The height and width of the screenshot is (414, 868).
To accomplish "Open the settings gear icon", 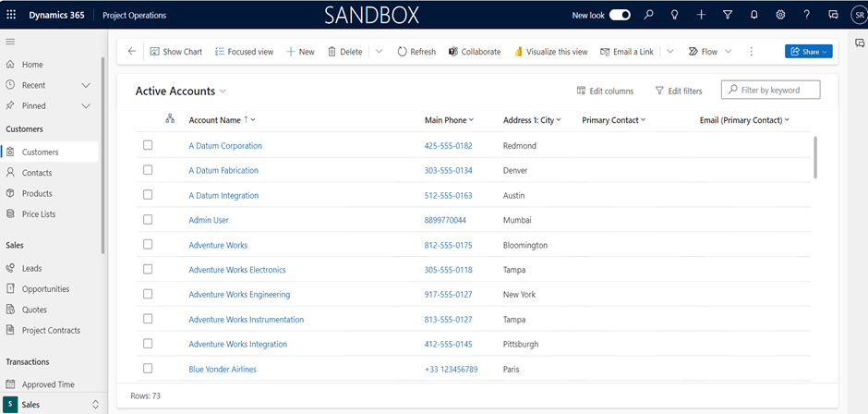I will 780,15.
